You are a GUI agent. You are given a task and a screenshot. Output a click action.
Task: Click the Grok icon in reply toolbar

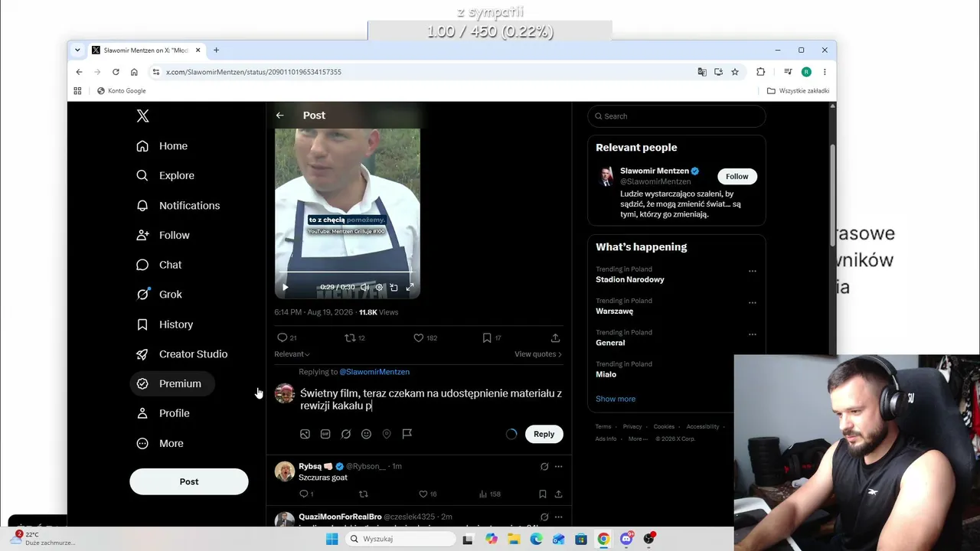tap(346, 434)
